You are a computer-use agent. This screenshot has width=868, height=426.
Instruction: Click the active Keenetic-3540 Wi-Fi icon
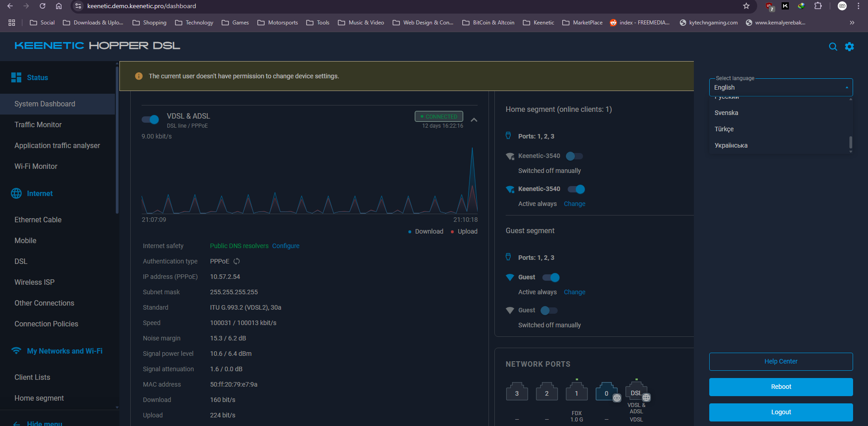click(x=510, y=189)
